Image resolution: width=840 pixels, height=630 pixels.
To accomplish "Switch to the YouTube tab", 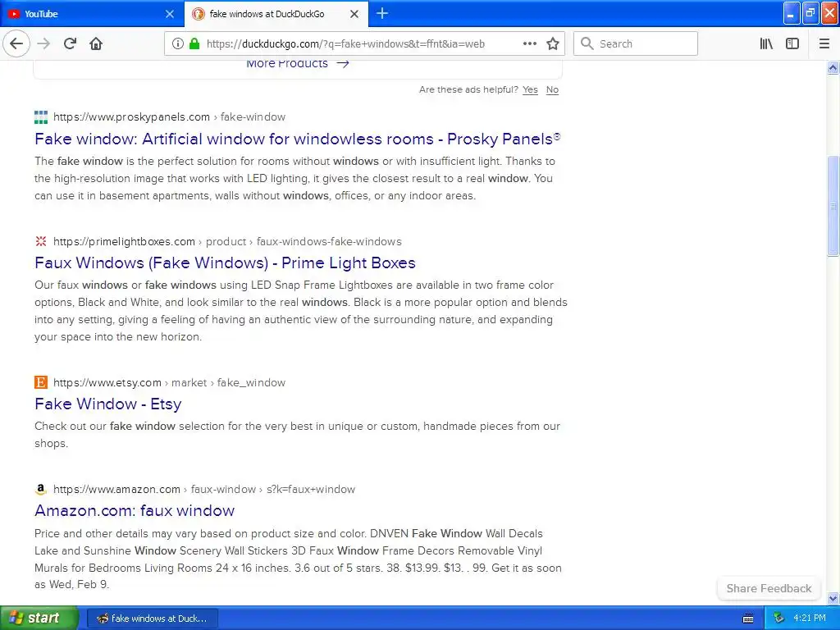I will (92, 14).
